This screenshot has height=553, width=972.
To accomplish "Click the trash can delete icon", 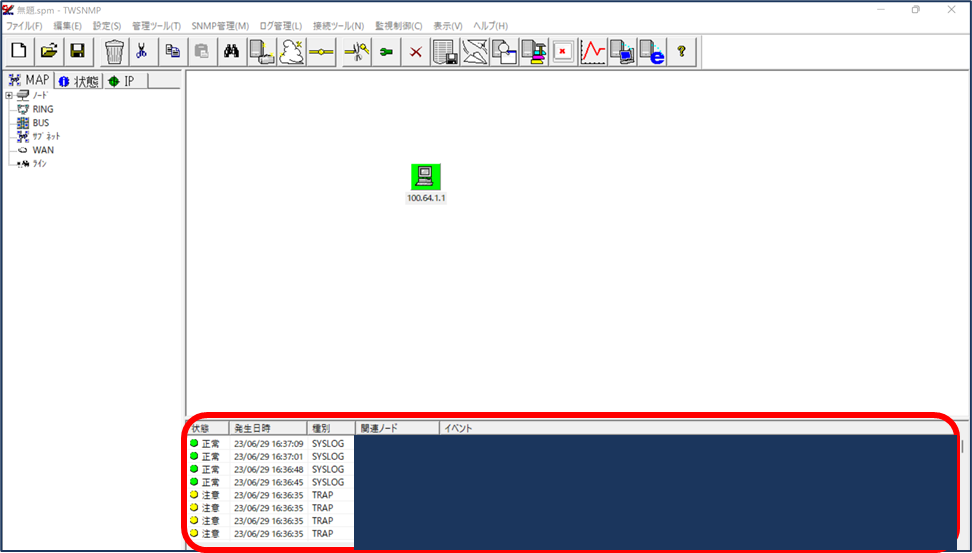I will pyautogui.click(x=114, y=51).
